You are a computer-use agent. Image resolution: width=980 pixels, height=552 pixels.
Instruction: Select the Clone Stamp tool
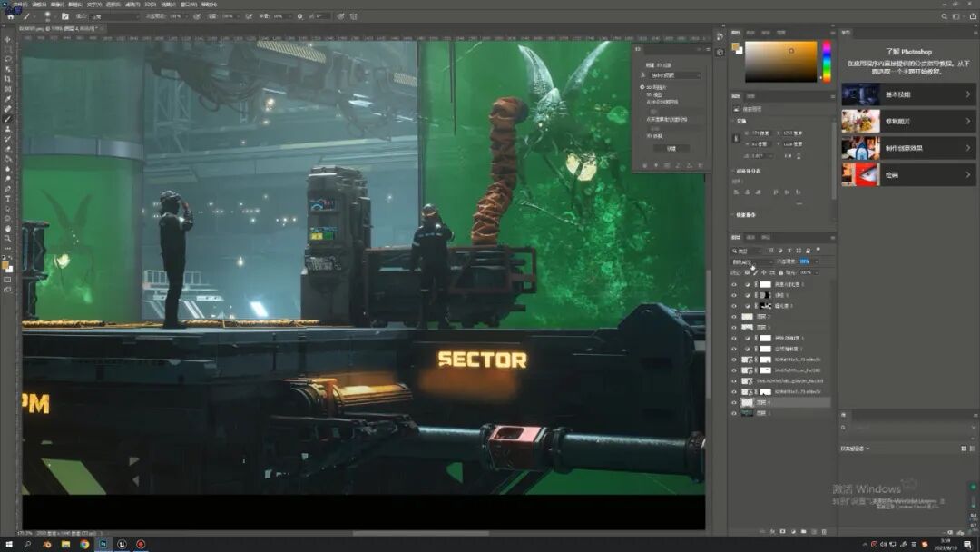[7, 129]
